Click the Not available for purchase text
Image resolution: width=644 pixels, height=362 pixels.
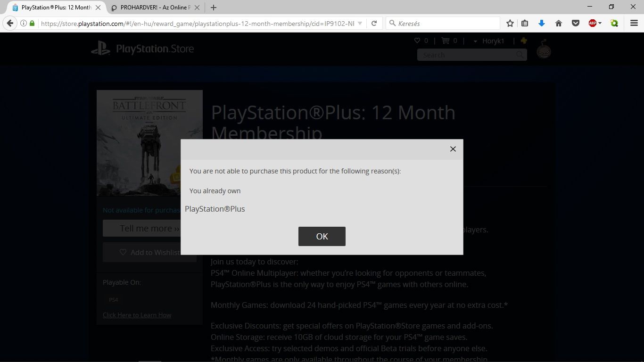point(141,210)
